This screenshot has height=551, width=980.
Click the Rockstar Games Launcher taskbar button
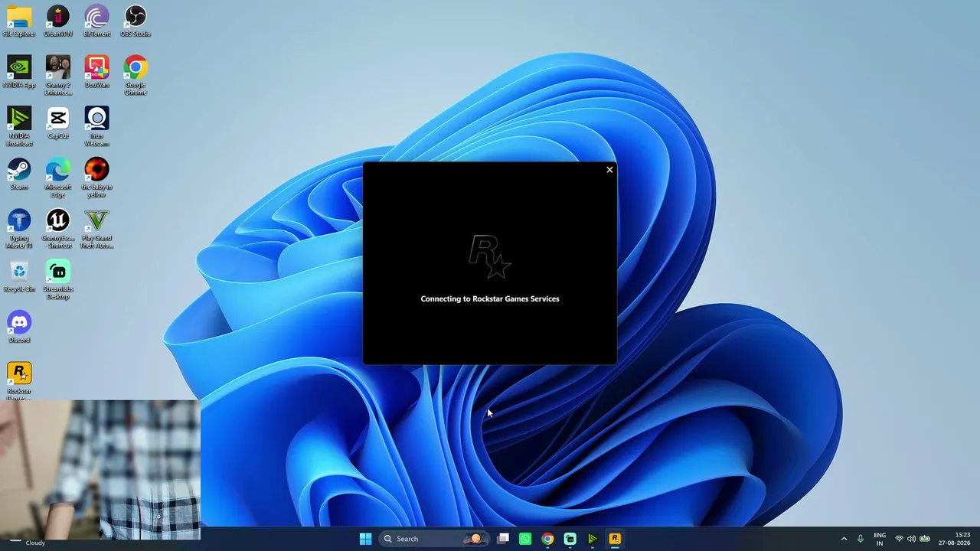614,539
